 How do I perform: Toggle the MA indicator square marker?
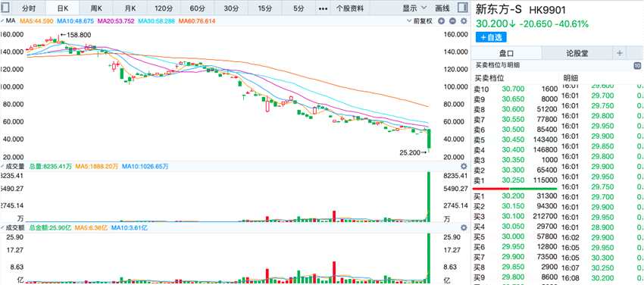coord(2,20)
